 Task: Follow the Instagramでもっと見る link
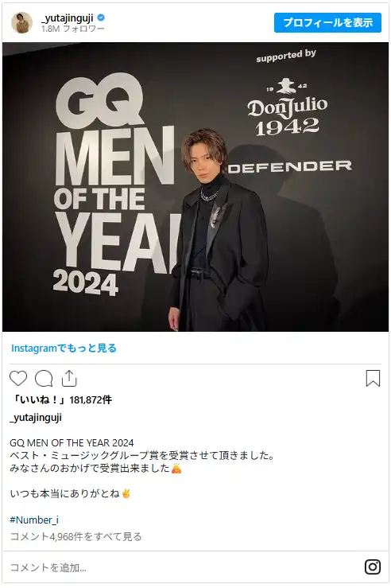pyautogui.click(x=64, y=348)
